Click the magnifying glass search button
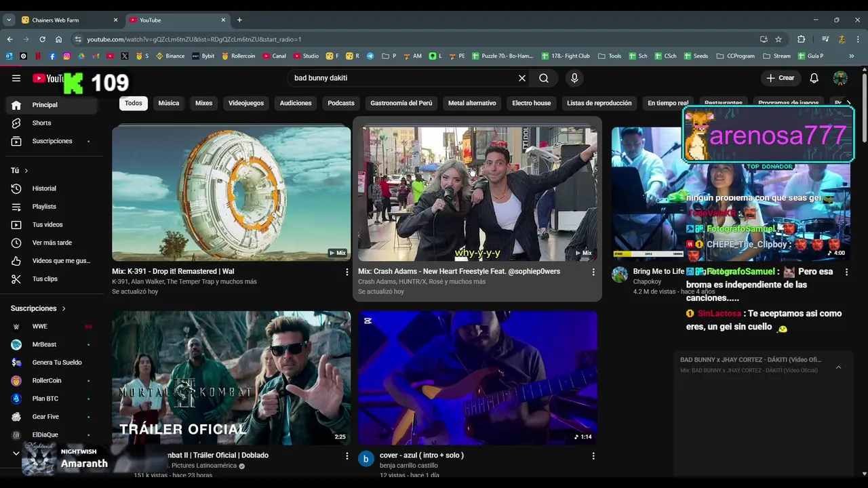 [x=544, y=78]
